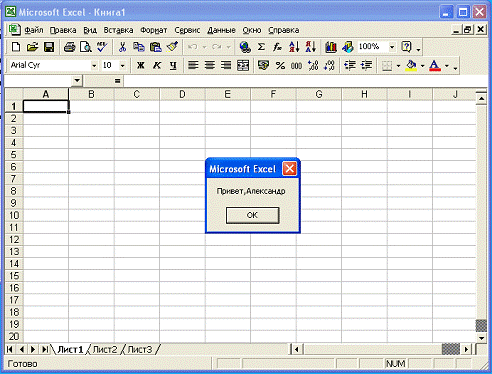Center text alignment

click(x=210, y=65)
